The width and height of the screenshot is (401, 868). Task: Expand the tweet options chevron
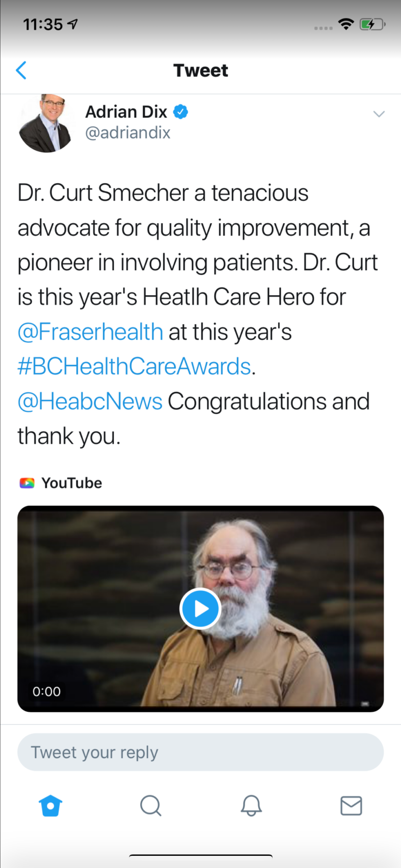[379, 114]
